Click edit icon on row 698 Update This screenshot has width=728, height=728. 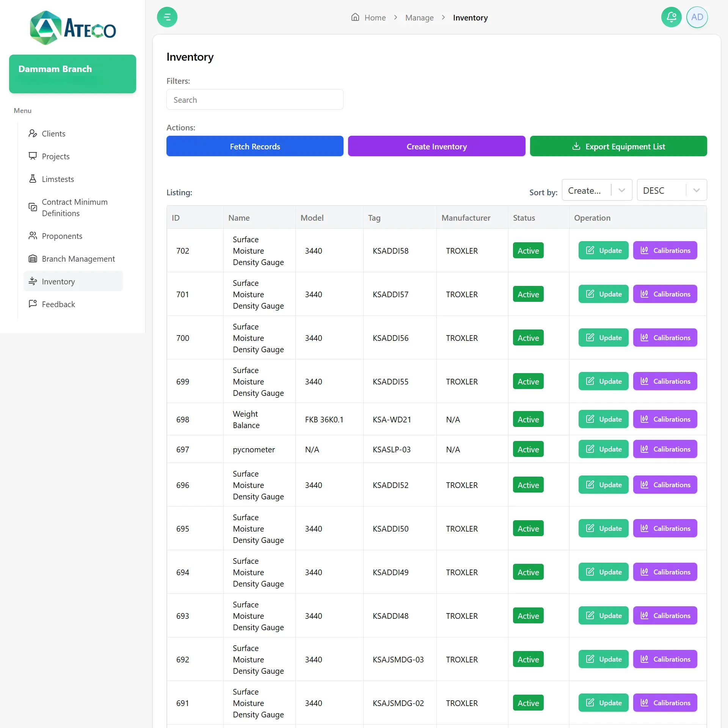point(590,419)
